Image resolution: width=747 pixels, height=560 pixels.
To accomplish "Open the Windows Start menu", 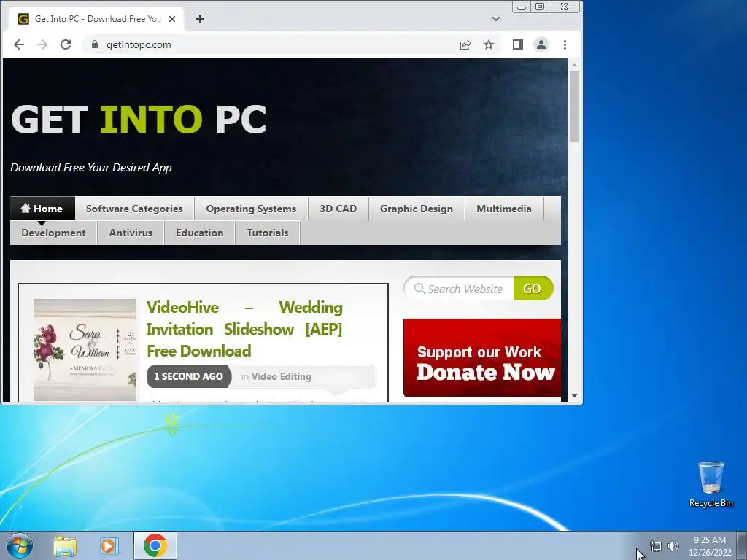I will [x=20, y=545].
